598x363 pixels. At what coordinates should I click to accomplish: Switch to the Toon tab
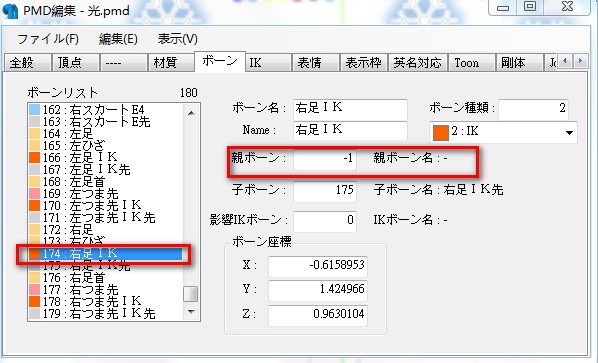pyautogui.click(x=472, y=63)
